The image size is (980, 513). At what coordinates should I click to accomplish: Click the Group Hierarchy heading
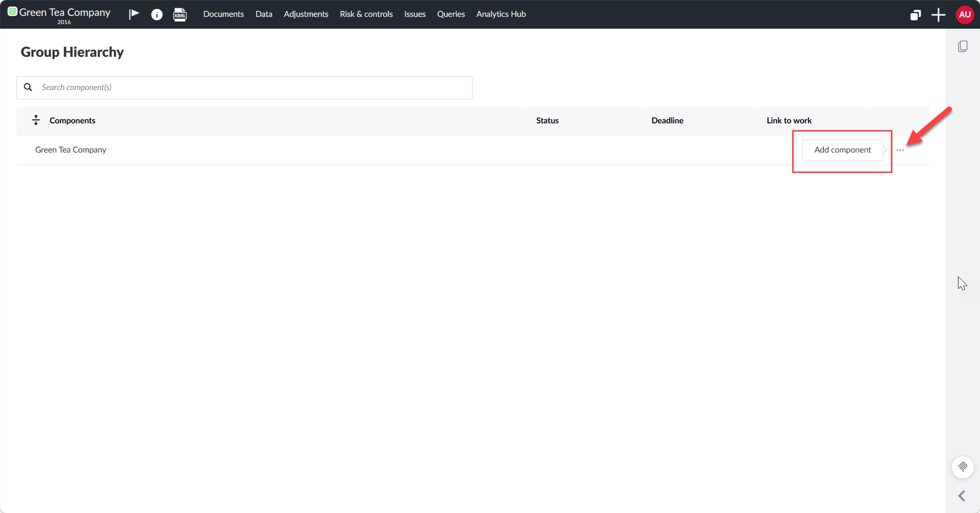tap(72, 52)
